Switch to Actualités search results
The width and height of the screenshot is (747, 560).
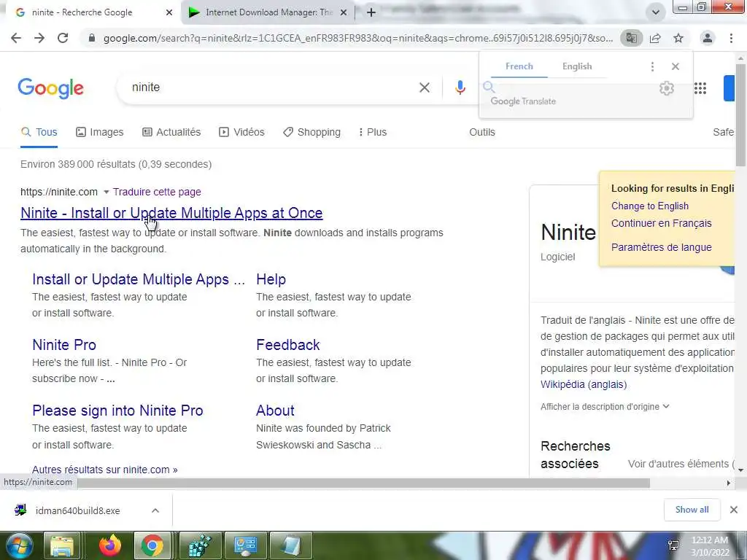pos(171,133)
